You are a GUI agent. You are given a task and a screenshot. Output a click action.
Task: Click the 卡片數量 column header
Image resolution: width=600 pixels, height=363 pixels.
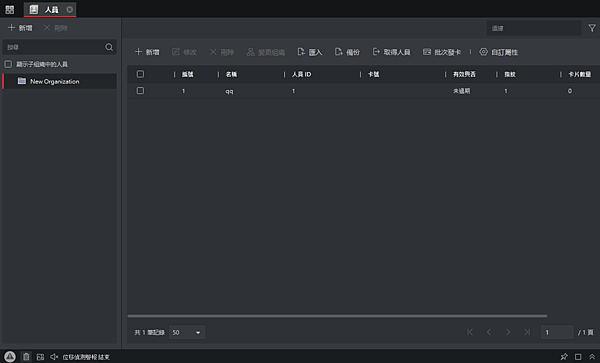pyautogui.click(x=580, y=74)
